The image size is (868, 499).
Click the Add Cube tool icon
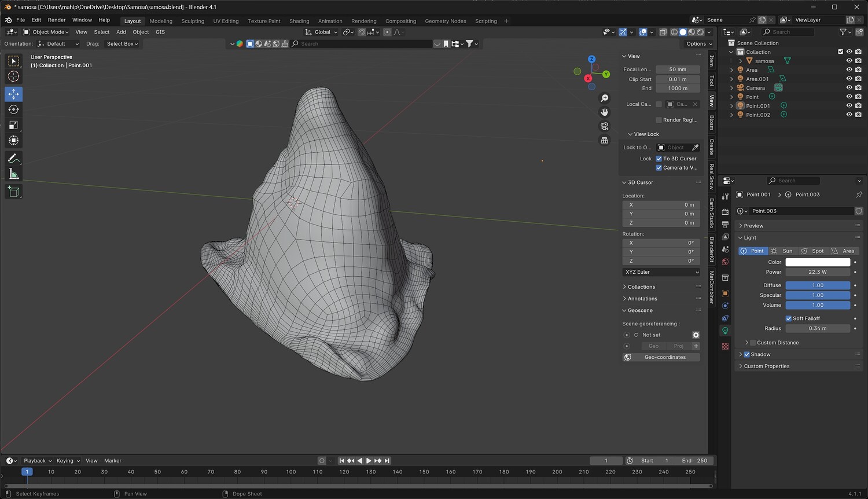click(13, 192)
